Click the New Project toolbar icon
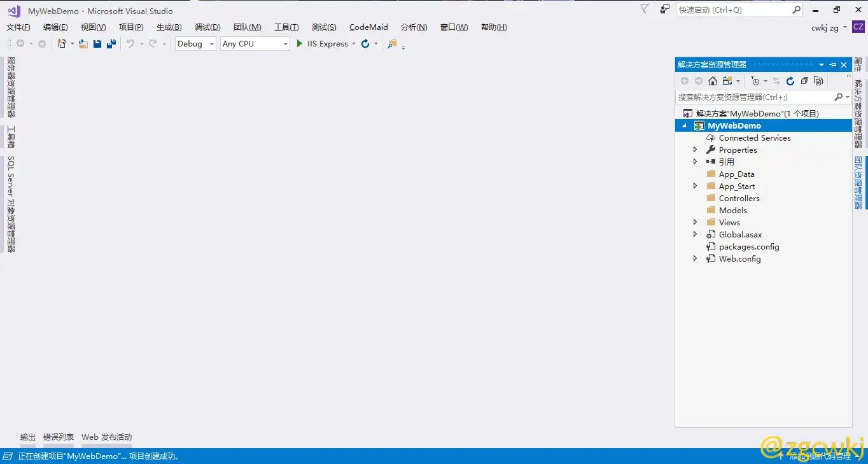 [62, 44]
